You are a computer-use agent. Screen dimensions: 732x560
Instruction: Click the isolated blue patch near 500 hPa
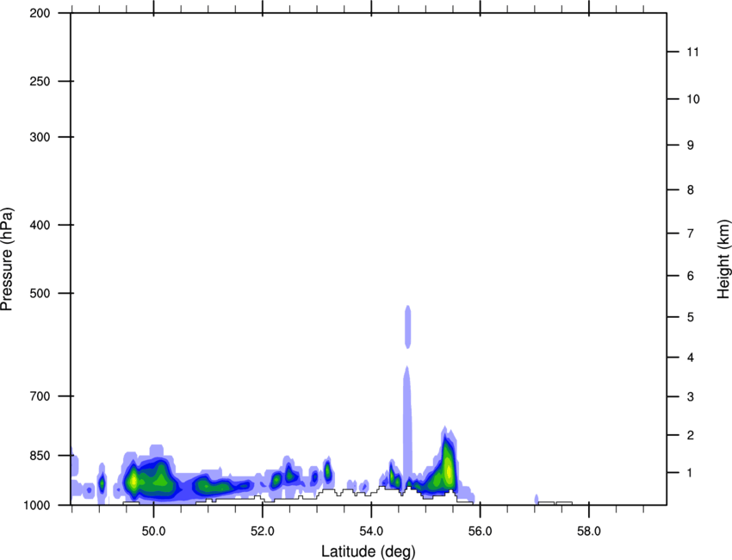(407, 327)
